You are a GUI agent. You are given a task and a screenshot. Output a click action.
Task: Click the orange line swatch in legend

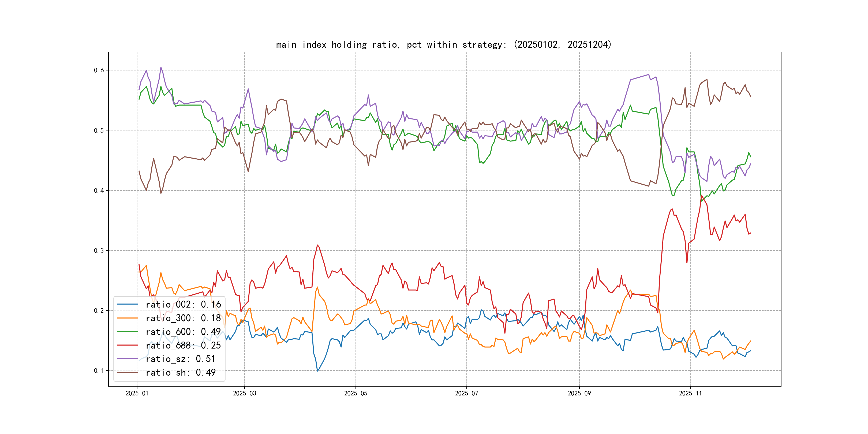point(128,318)
